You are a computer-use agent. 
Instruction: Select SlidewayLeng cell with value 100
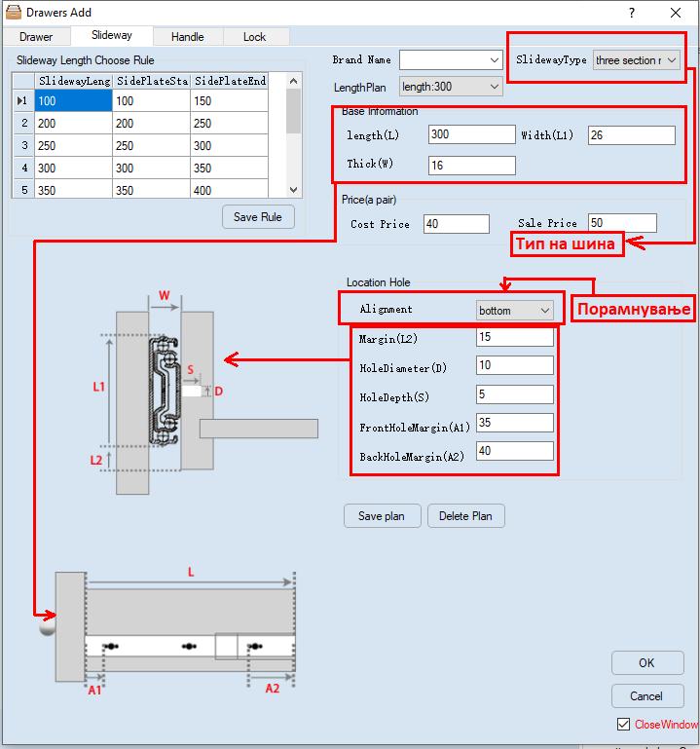pos(73,100)
